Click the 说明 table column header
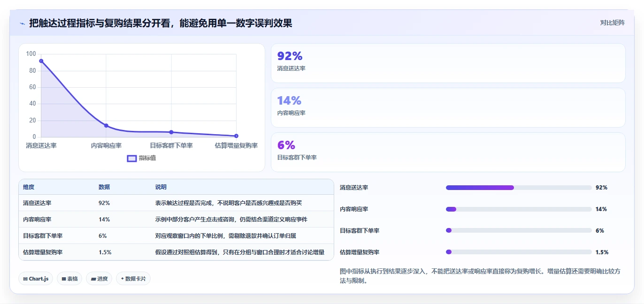 pos(161,187)
